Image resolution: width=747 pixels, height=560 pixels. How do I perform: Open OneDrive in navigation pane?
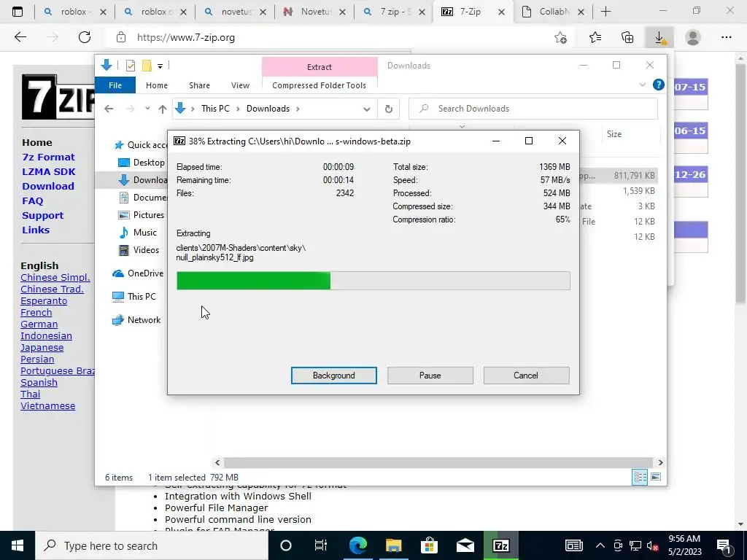tap(138, 273)
